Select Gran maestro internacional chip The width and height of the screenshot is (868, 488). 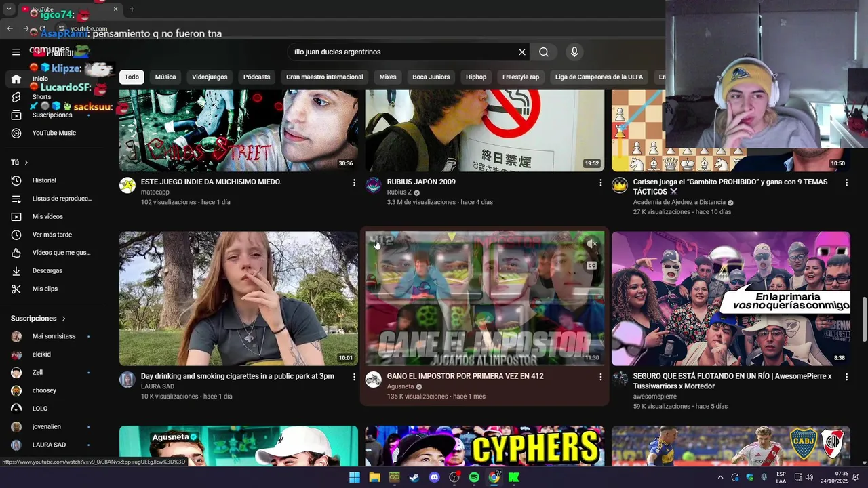(325, 77)
